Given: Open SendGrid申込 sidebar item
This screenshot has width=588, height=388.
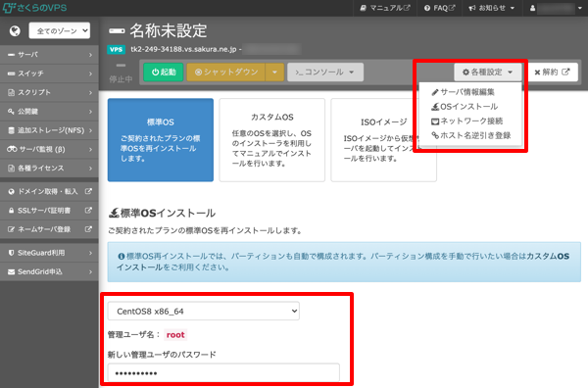Looking at the screenshot, I should [49, 271].
